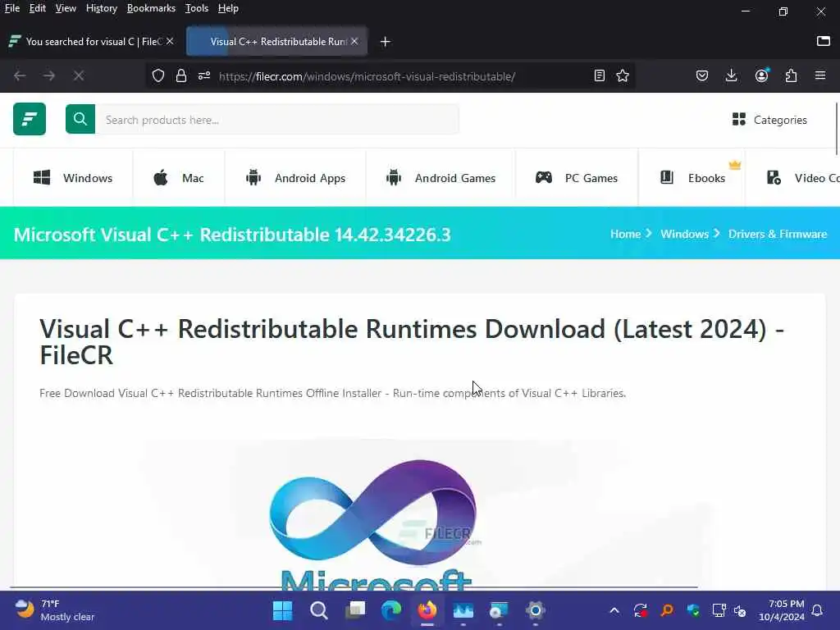Open the Ebooks category

(692, 178)
